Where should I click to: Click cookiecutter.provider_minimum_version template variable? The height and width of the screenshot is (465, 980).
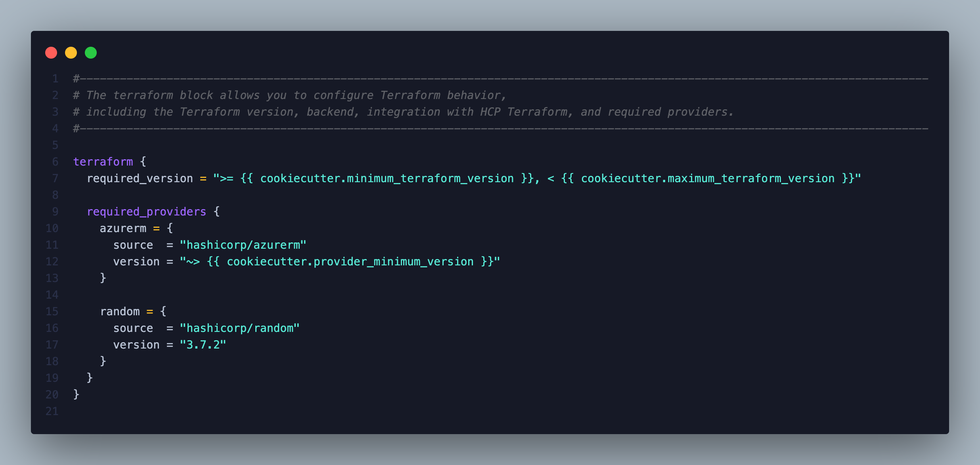[350, 261]
